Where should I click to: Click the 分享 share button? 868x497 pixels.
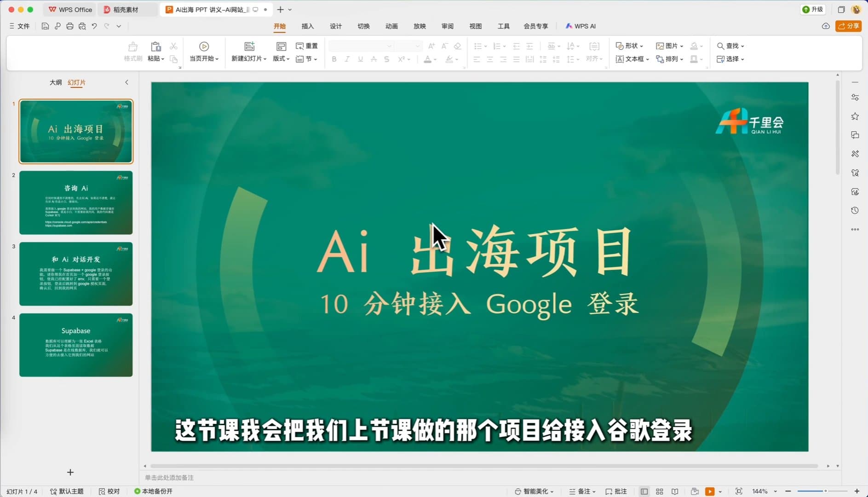pos(849,26)
